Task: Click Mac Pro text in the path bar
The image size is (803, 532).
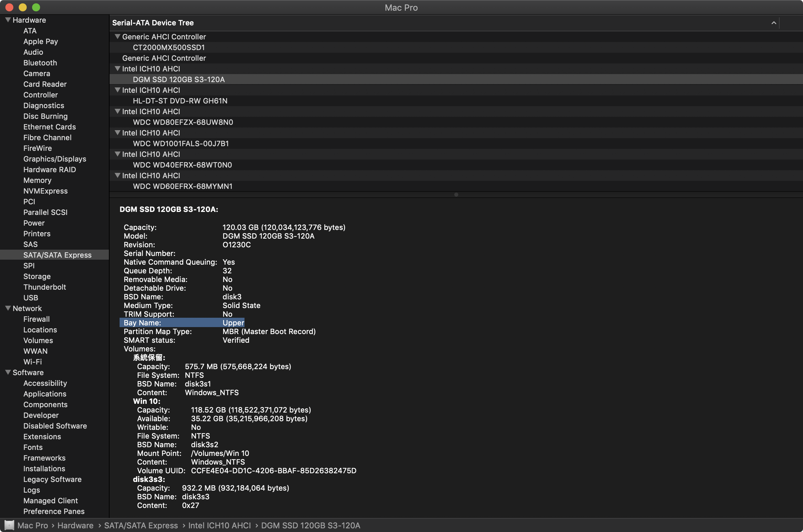Action: tap(33, 526)
